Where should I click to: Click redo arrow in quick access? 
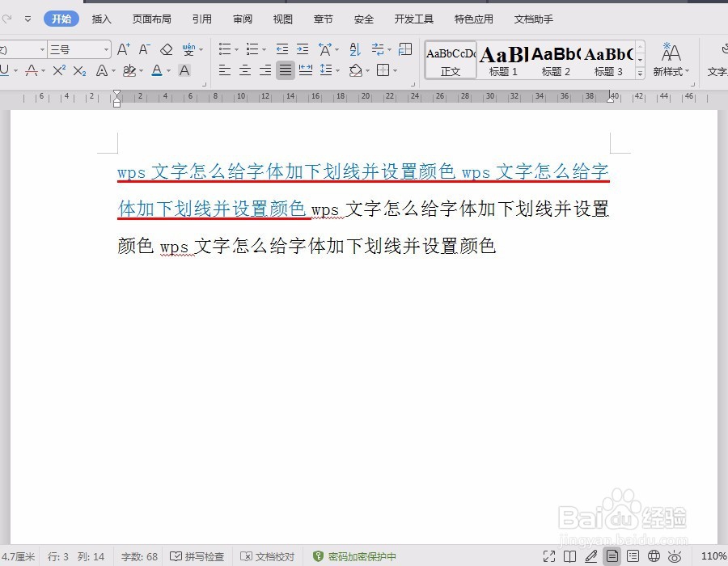click(6, 19)
